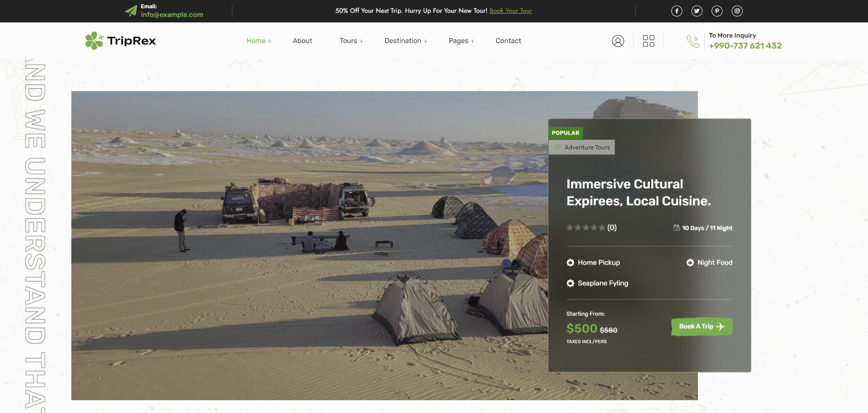Click the info@example.com email link
The image size is (868, 413).
coord(172,15)
